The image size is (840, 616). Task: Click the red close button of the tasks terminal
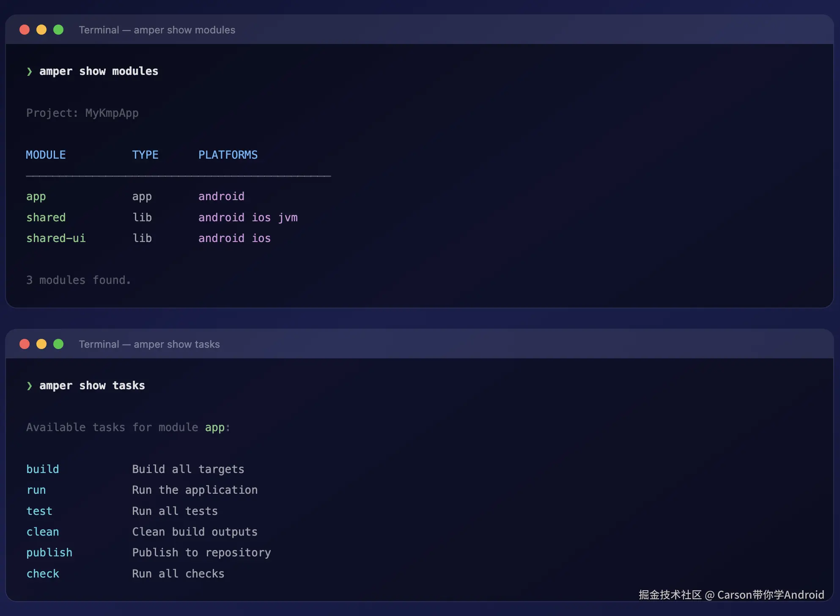tap(25, 344)
